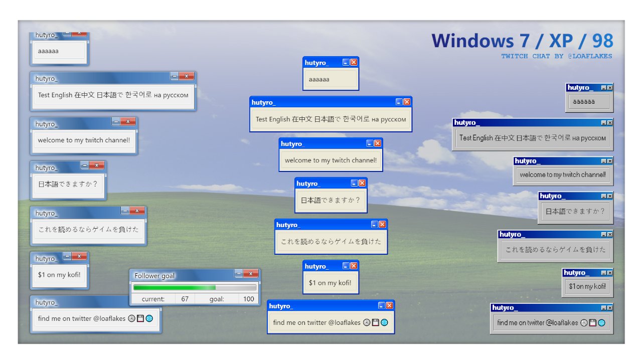Minimize the blue XP '日本語できますか？' window
Image resolution: width=644 pixels, height=363 pixels.
(x=354, y=183)
